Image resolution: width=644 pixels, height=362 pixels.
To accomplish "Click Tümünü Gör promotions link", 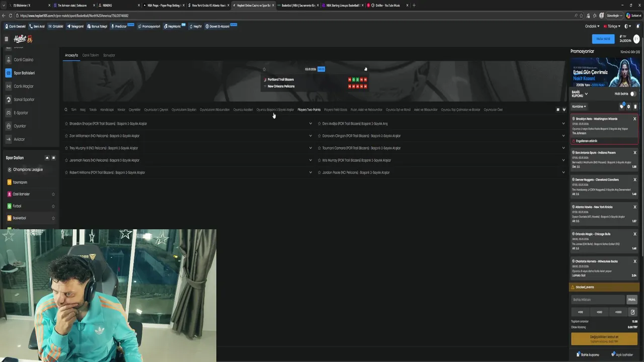I will coord(630,52).
